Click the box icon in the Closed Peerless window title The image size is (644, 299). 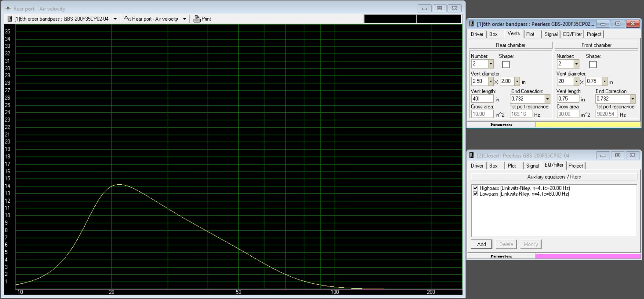tap(471, 155)
